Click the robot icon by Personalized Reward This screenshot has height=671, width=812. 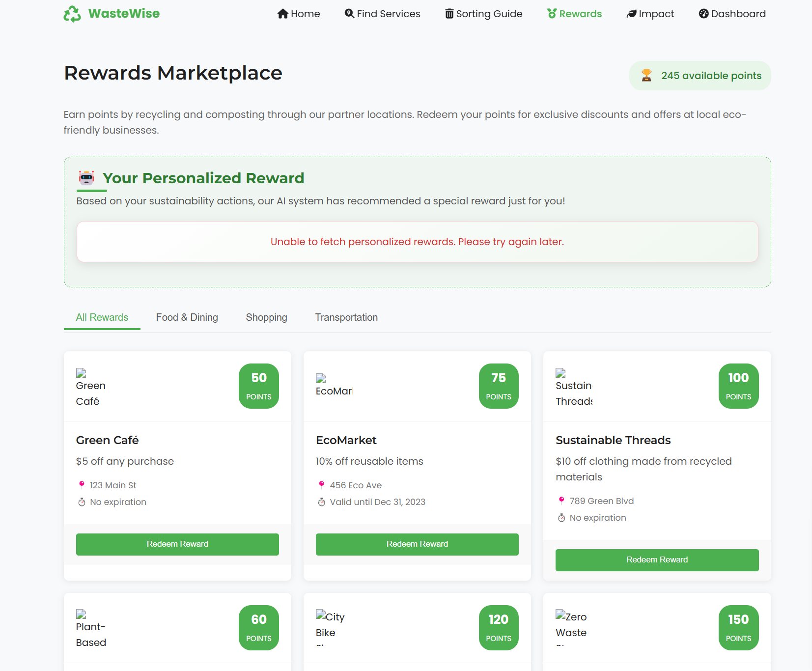[x=86, y=178]
